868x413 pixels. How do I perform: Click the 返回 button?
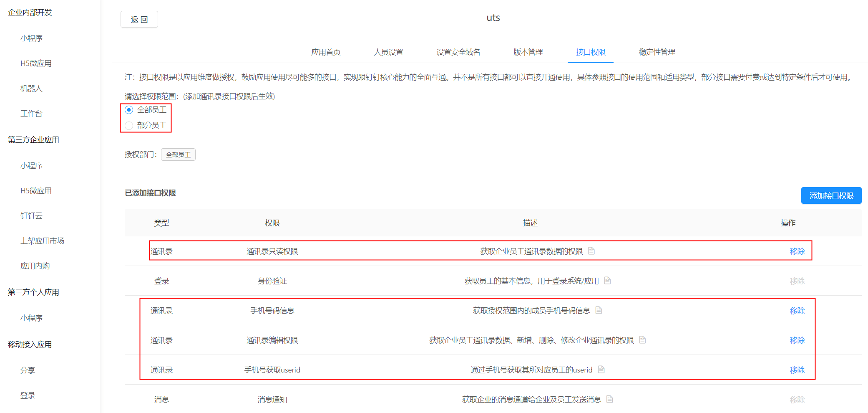[139, 20]
